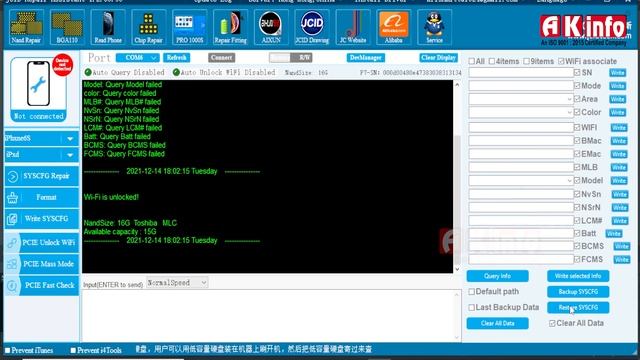This screenshot has height=360, width=640.
Task: Click the console log scrollbar up arrow
Action: tap(457, 84)
